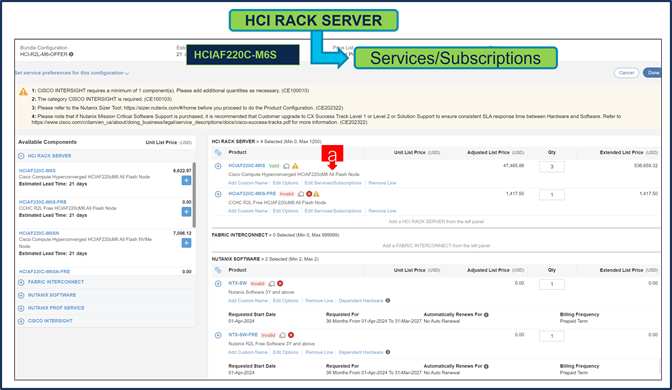The width and height of the screenshot is (672, 390).
Task: Open HCIAF220C-M6SN-FRE product link in Available Components
Action: [44, 272]
